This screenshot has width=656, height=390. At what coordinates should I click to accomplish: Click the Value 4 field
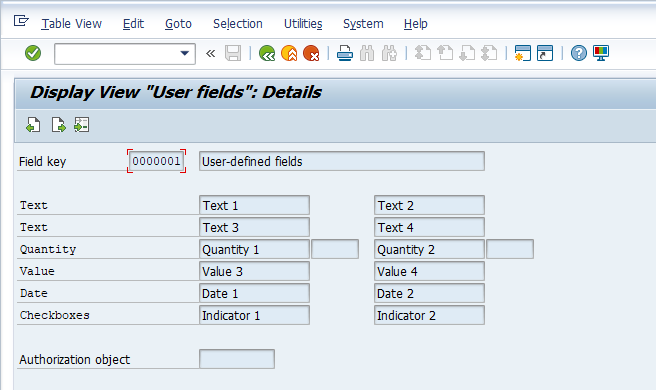pos(429,271)
